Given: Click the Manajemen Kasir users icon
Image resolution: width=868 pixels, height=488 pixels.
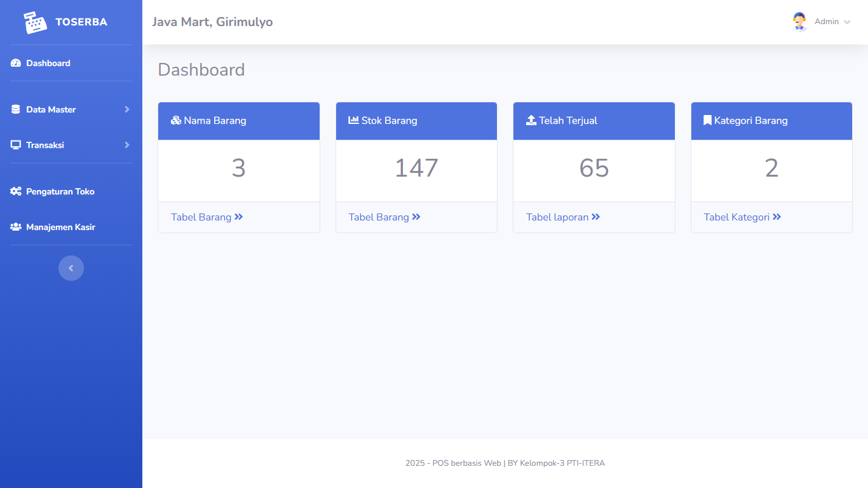Looking at the screenshot, I should pos(16,227).
